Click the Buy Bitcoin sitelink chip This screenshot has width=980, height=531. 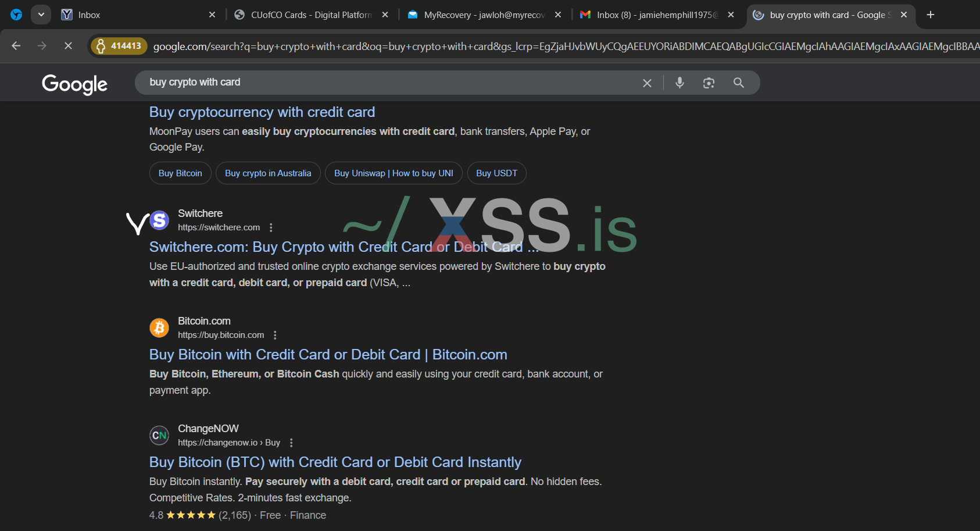tap(180, 173)
